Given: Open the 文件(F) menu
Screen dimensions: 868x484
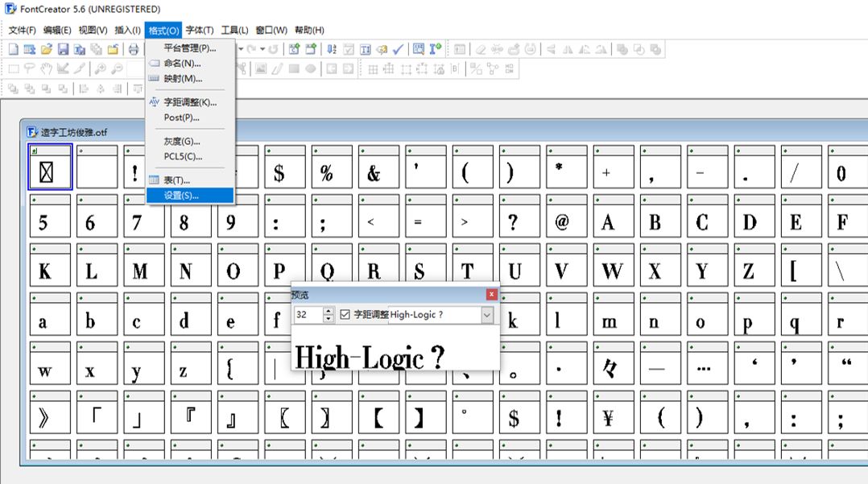Looking at the screenshot, I should click(23, 30).
